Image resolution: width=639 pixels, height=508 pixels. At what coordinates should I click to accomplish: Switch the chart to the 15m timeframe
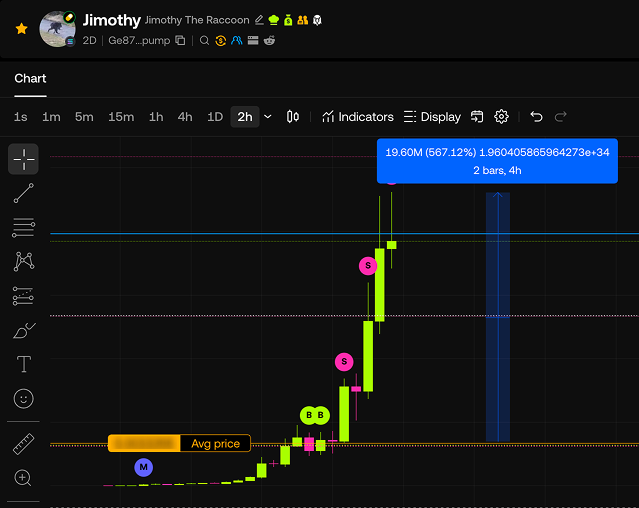pyautogui.click(x=121, y=117)
